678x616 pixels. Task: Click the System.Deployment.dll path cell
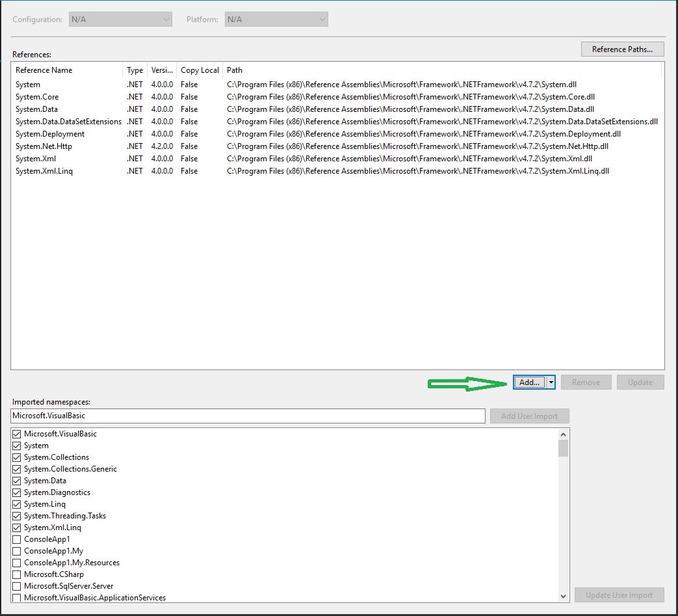point(424,133)
